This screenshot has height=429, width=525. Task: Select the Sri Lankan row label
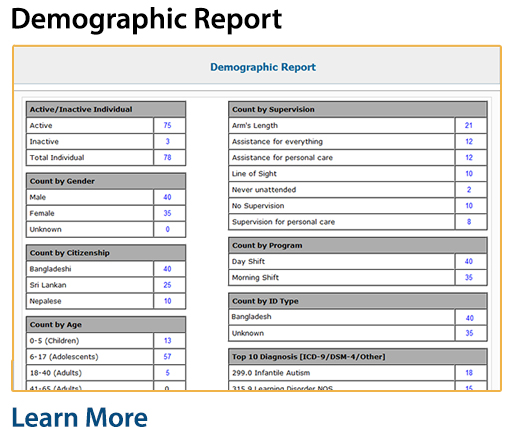click(48, 285)
